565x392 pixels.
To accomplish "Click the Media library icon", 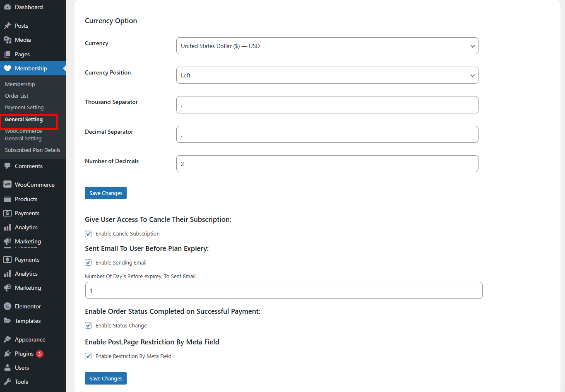I will tap(7, 40).
